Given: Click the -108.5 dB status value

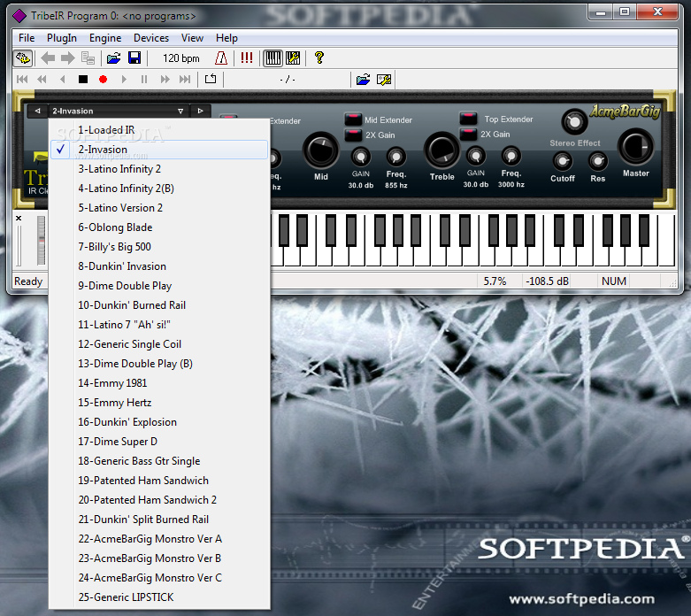Looking at the screenshot, I should point(547,281).
